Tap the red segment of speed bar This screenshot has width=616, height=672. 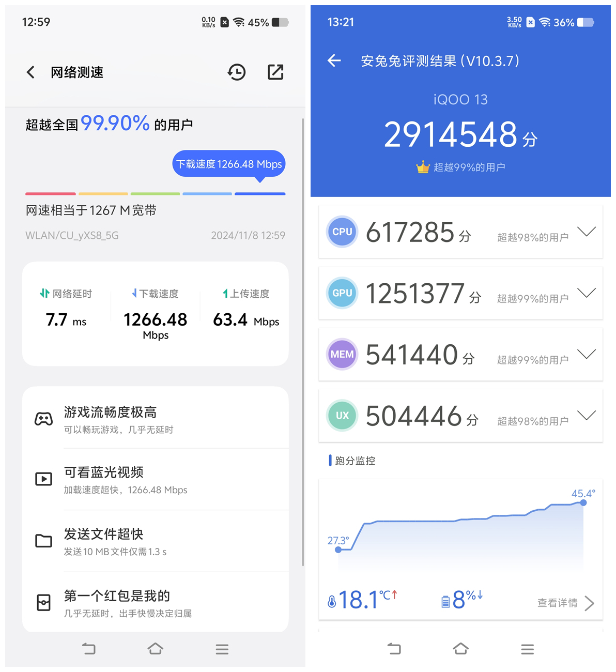tap(51, 194)
